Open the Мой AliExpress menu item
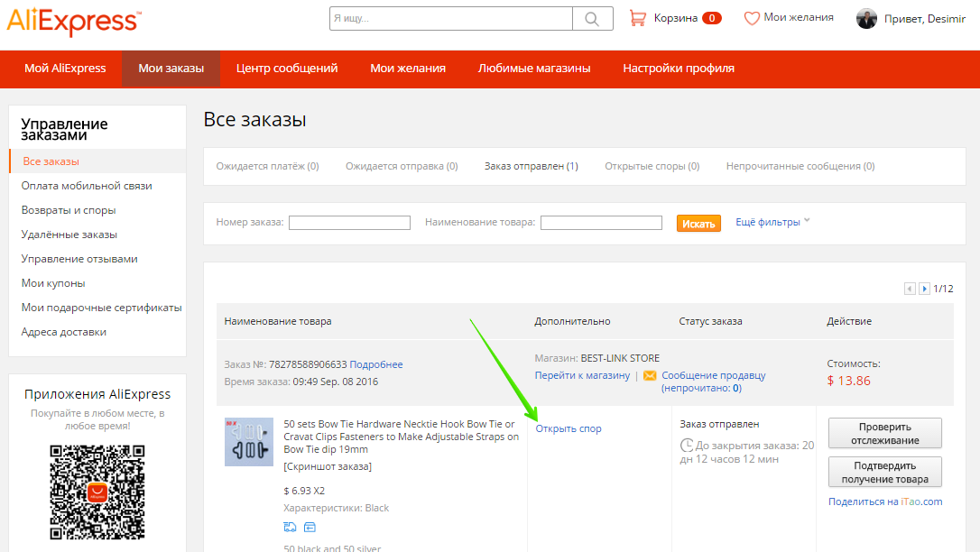The height and width of the screenshot is (552, 980). point(65,69)
